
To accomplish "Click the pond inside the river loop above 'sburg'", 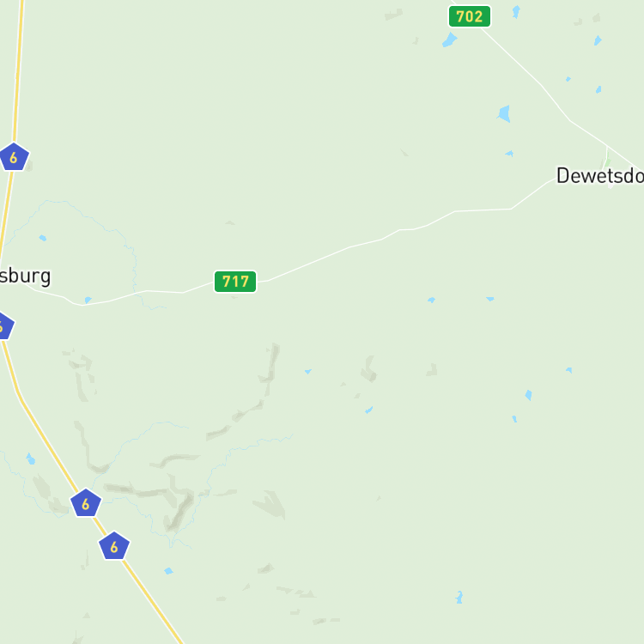I will click(43, 238).
